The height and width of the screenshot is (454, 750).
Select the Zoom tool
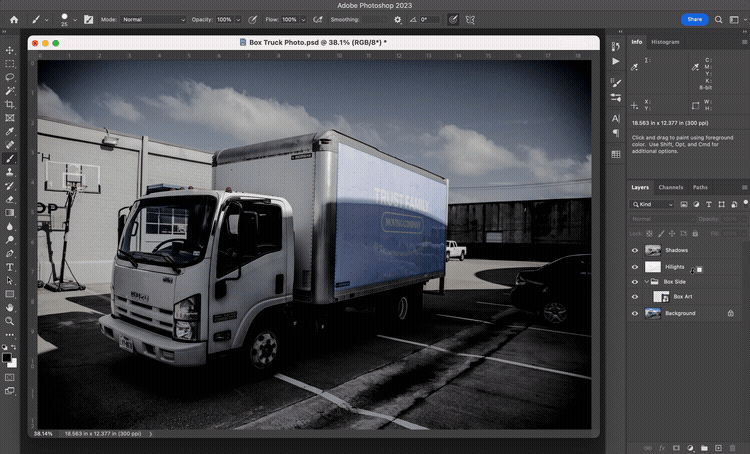10,321
